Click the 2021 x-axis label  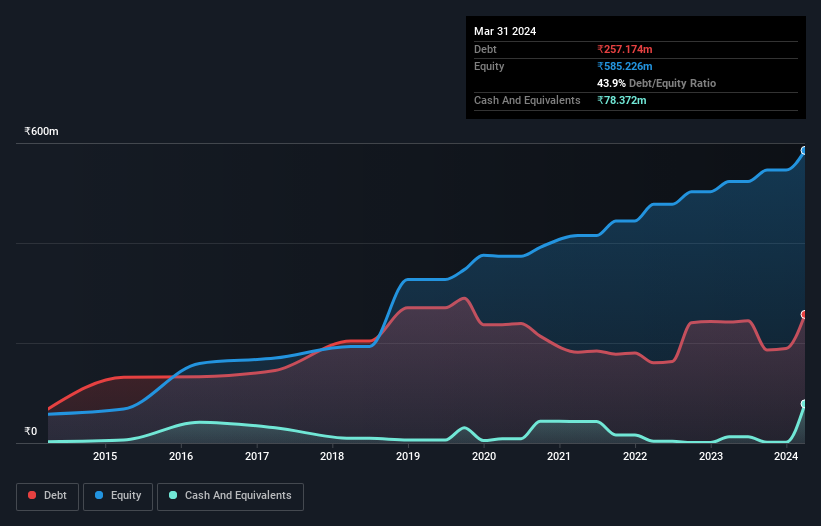(x=559, y=456)
